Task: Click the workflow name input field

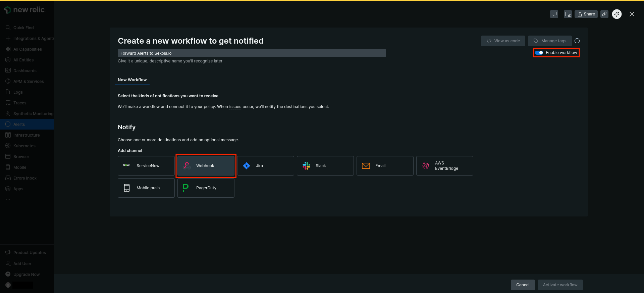Action: pyautogui.click(x=252, y=53)
